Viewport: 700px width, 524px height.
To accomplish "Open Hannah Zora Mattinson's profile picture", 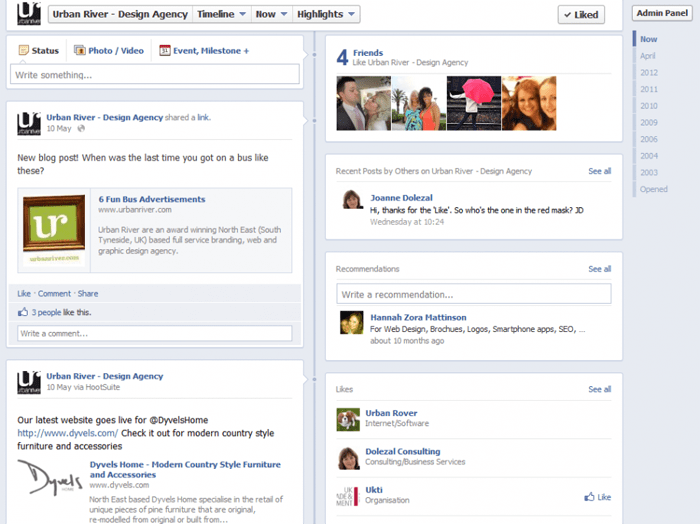I will pos(351,323).
